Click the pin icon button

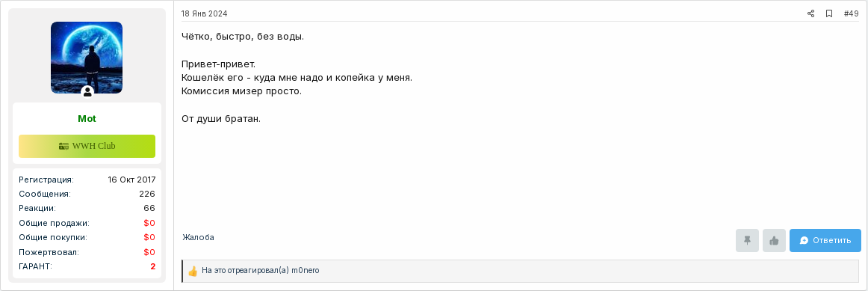pos(747,241)
